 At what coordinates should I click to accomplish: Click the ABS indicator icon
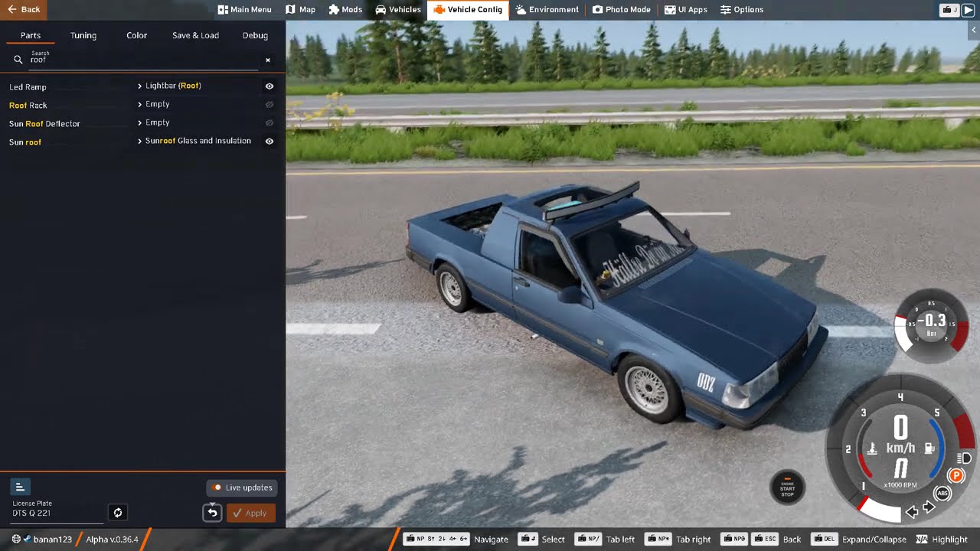(942, 494)
